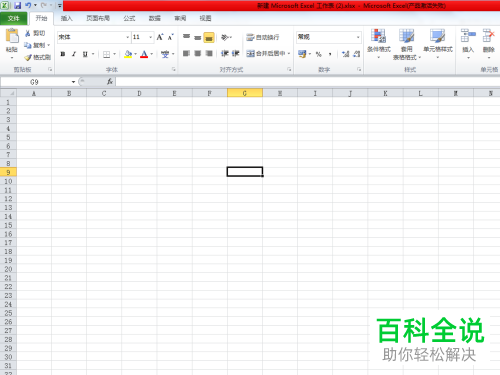Expand the Name Box dropdown arrow
Image resolution: width=500 pixels, height=375 pixels.
click(73, 82)
